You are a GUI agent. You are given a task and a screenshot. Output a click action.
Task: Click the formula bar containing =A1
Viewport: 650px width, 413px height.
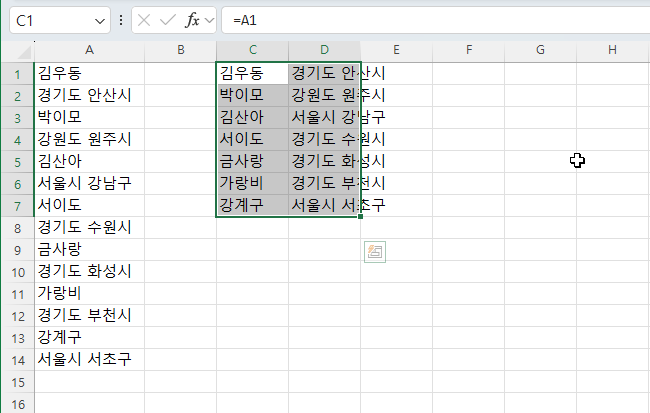point(435,20)
